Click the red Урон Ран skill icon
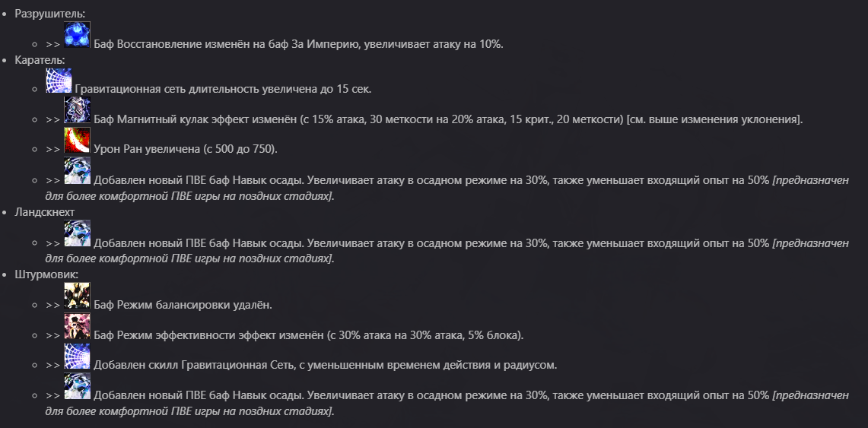 click(x=78, y=140)
